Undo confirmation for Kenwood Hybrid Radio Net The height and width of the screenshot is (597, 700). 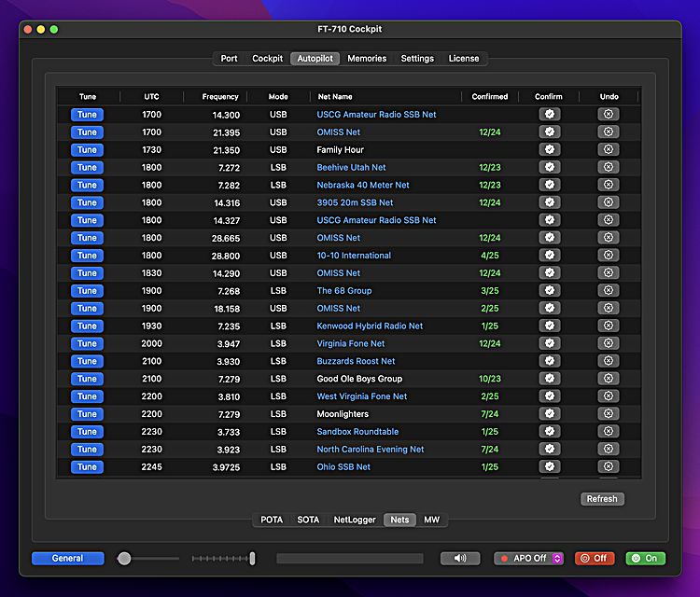[x=608, y=326]
